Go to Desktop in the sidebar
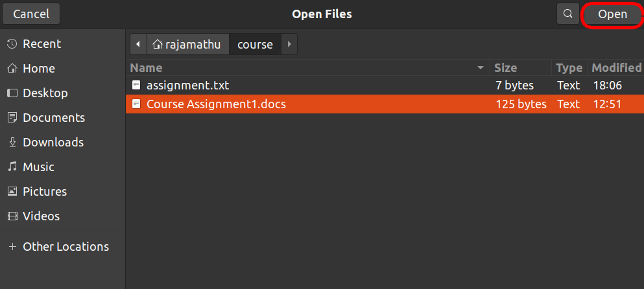This screenshot has height=289, width=644. [45, 93]
